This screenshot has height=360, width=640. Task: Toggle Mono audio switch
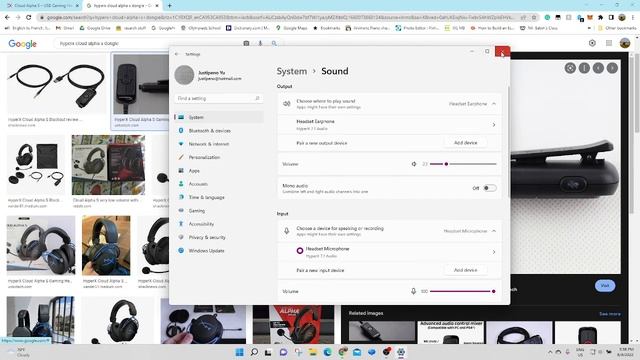490,188
